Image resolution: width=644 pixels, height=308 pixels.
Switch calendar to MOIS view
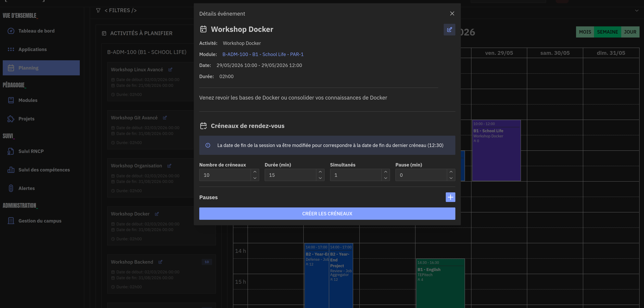[585, 32]
